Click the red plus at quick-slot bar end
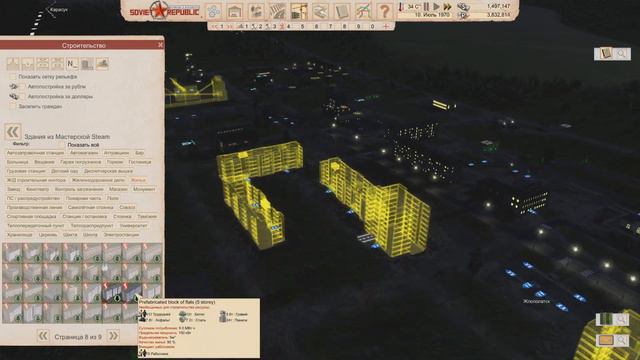Image resolution: width=640 pixels, height=360 pixels. coord(386,26)
